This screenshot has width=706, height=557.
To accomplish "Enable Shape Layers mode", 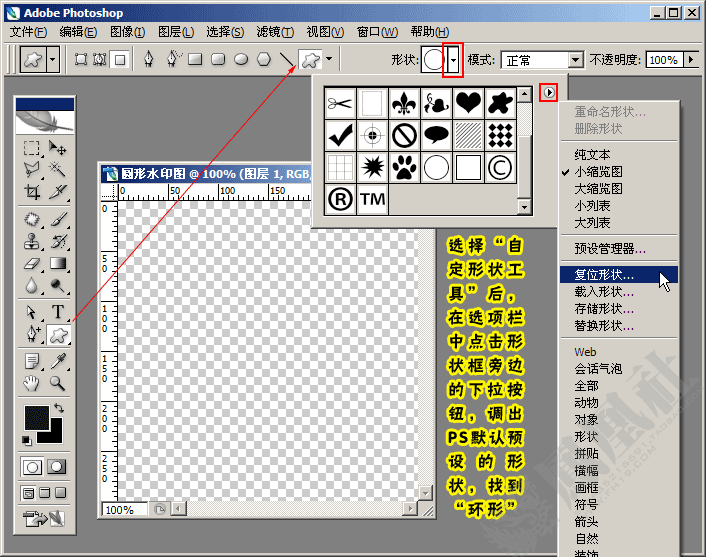I will (x=81, y=59).
